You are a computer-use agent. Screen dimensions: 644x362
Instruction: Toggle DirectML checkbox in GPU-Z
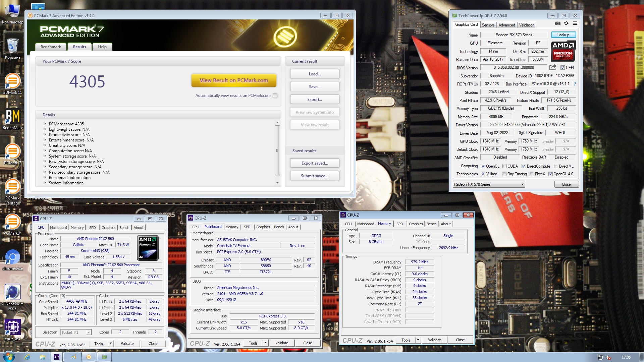click(x=556, y=166)
